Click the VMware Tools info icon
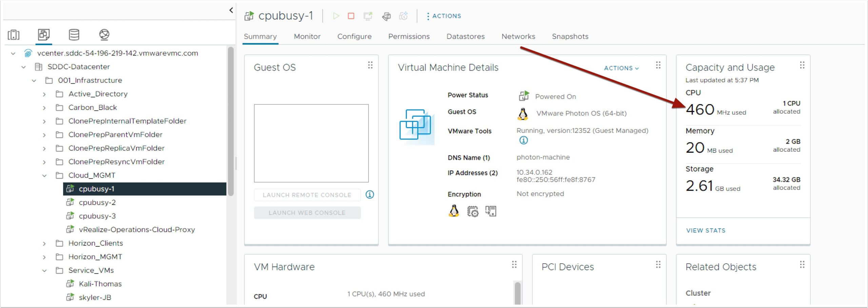The height and width of the screenshot is (308, 868). (523, 140)
